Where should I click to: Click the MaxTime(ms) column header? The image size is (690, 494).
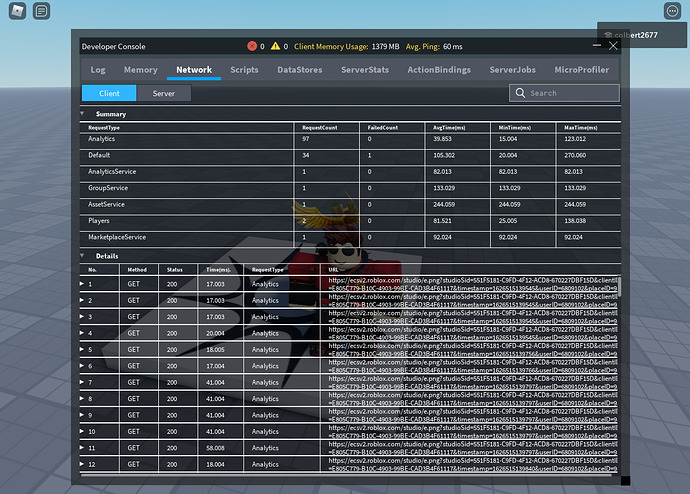click(580, 128)
